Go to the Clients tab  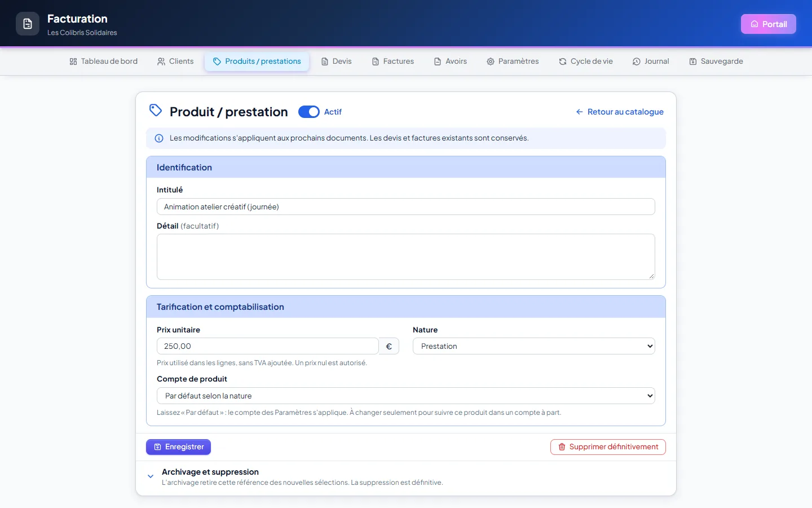175,62
